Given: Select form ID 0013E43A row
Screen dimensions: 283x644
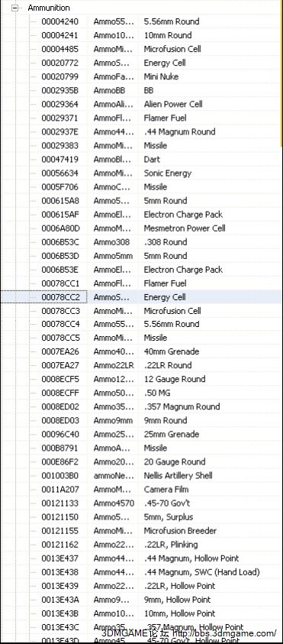Looking at the screenshot, I should coord(140,600).
